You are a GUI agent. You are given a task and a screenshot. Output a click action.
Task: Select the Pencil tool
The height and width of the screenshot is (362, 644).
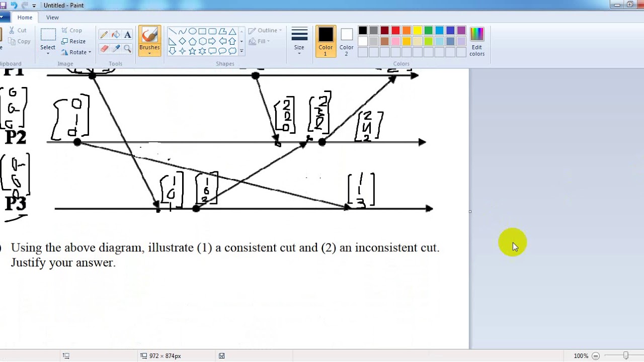coord(104,35)
